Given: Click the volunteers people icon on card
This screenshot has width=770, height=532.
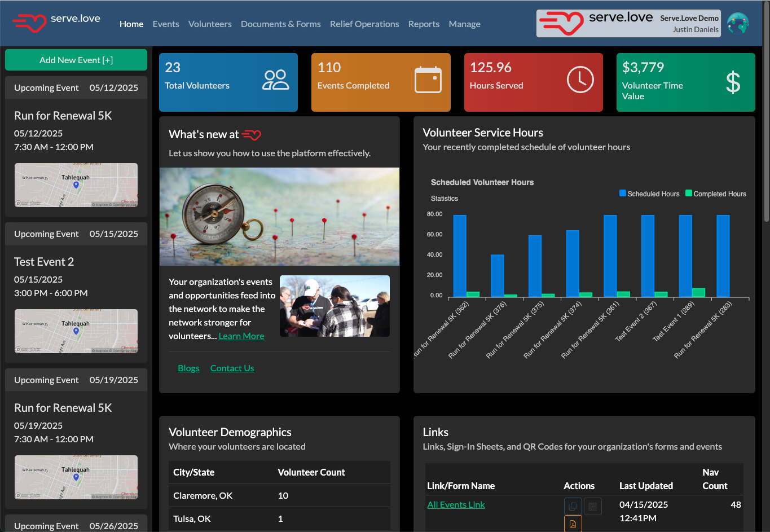Looking at the screenshot, I should 275,80.
